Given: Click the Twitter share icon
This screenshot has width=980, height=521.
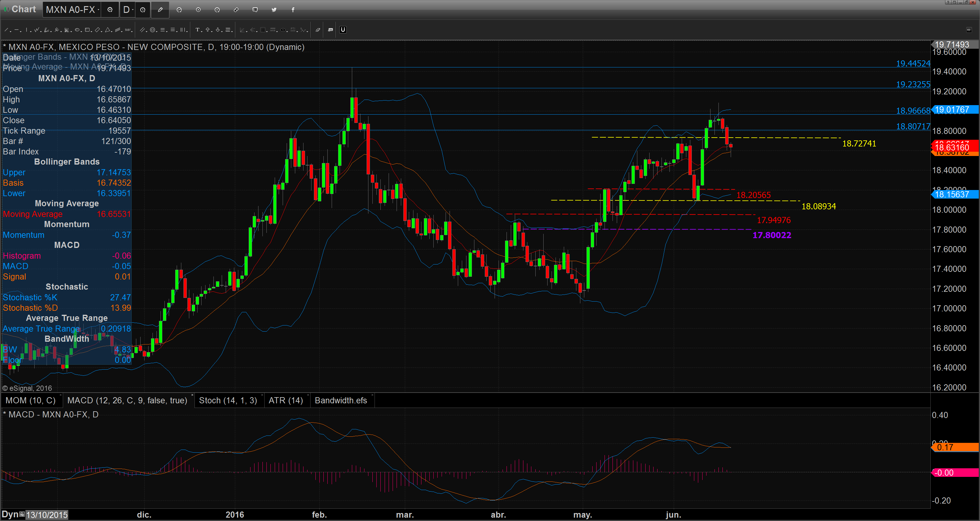Looking at the screenshot, I should pos(274,10).
